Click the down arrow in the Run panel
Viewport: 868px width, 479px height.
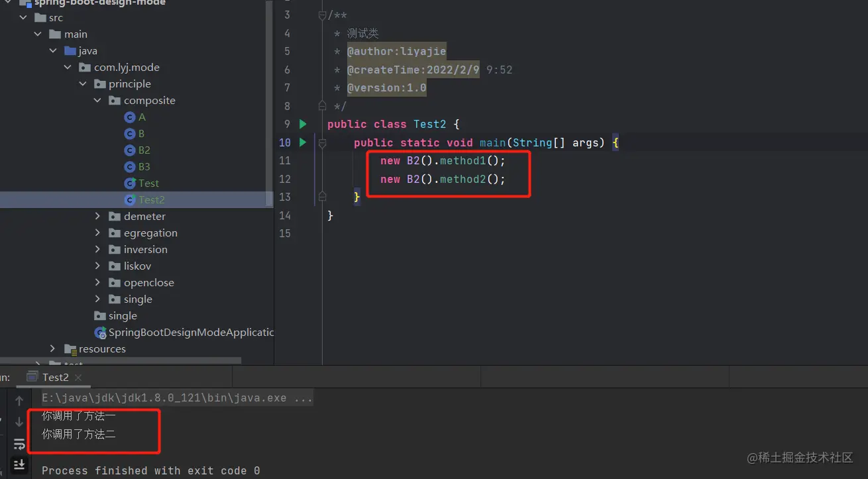tap(19, 422)
